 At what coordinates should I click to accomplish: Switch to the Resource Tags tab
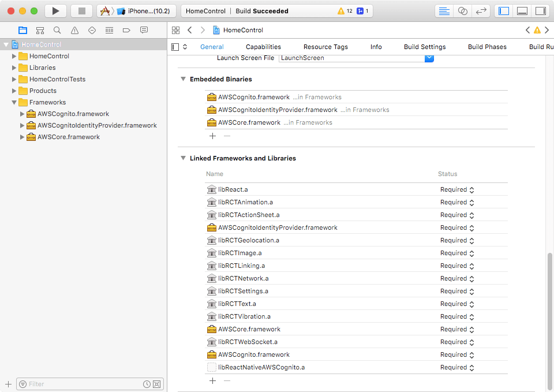pos(325,47)
